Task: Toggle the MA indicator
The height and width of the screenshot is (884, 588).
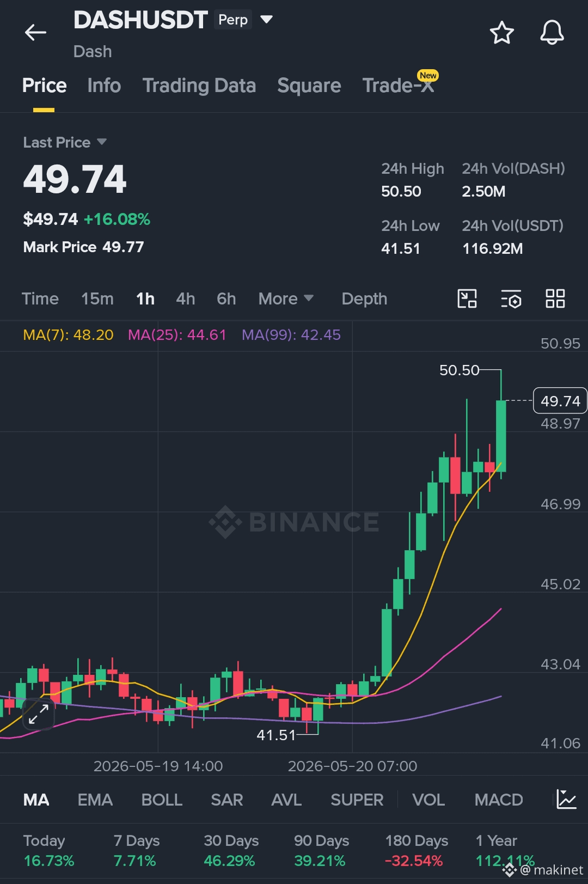Action: [x=36, y=800]
